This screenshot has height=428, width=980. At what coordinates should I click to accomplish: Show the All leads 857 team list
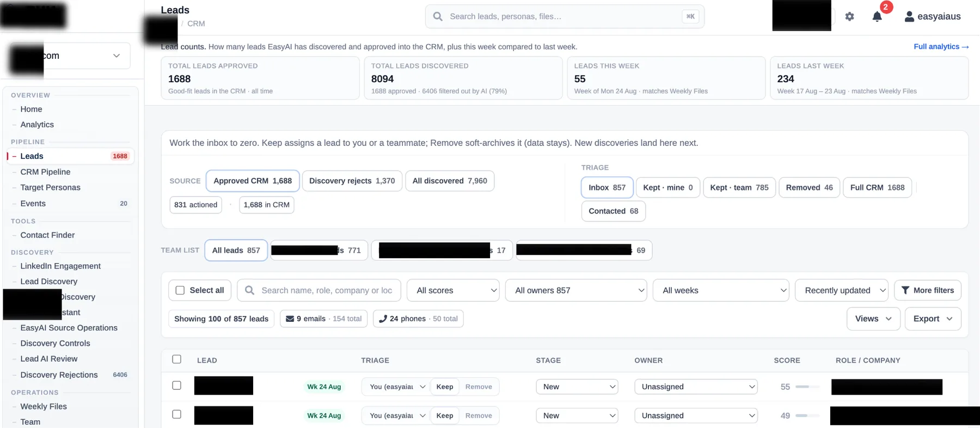pyautogui.click(x=236, y=250)
